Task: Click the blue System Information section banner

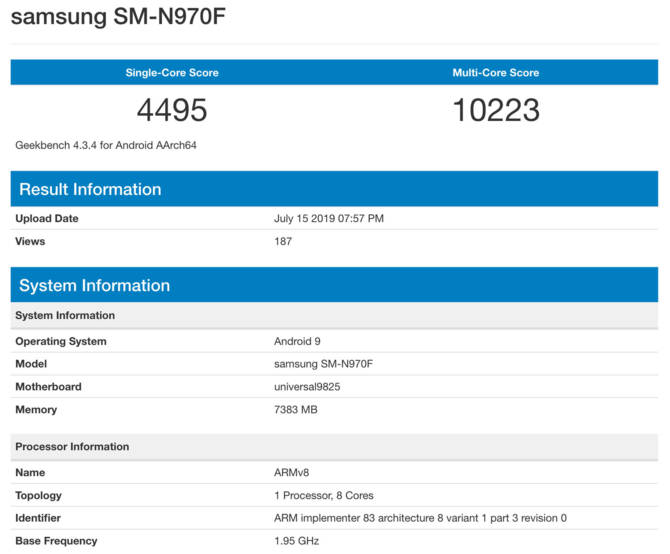Action: pos(334,285)
